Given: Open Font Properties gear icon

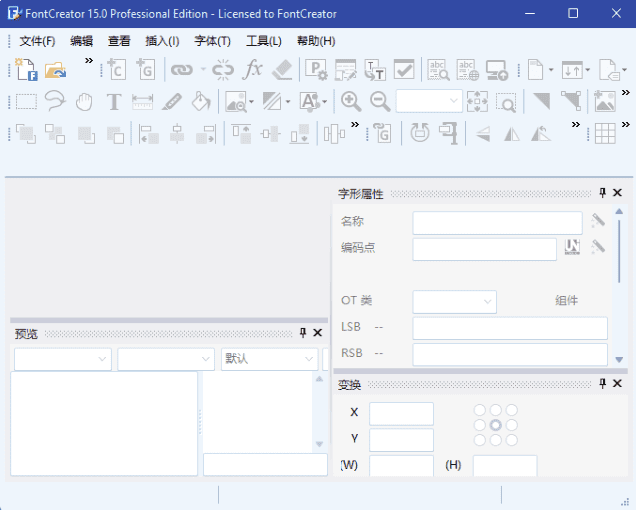Looking at the screenshot, I should point(316,69).
